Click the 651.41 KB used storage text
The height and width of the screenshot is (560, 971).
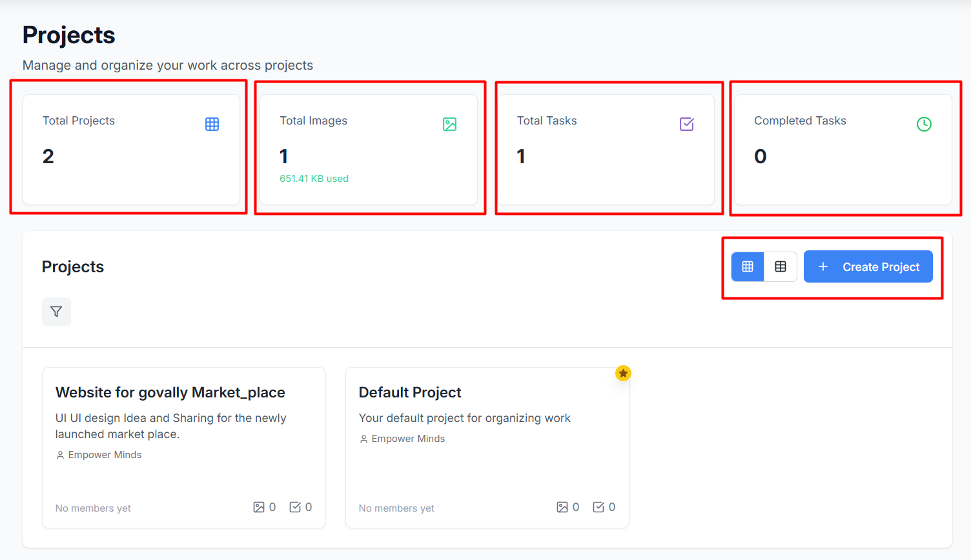coord(314,179)
